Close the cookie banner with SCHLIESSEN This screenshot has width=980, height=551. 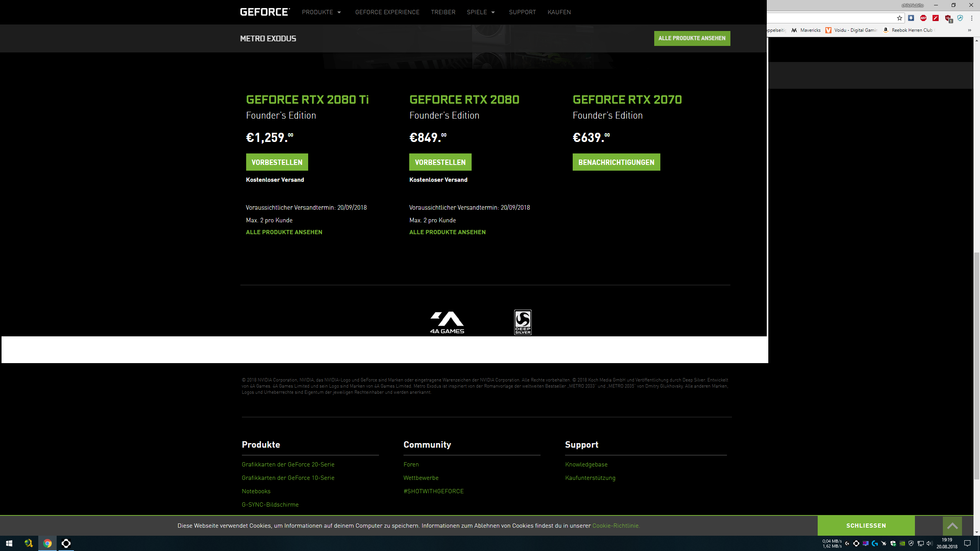(x=866, y=526)
